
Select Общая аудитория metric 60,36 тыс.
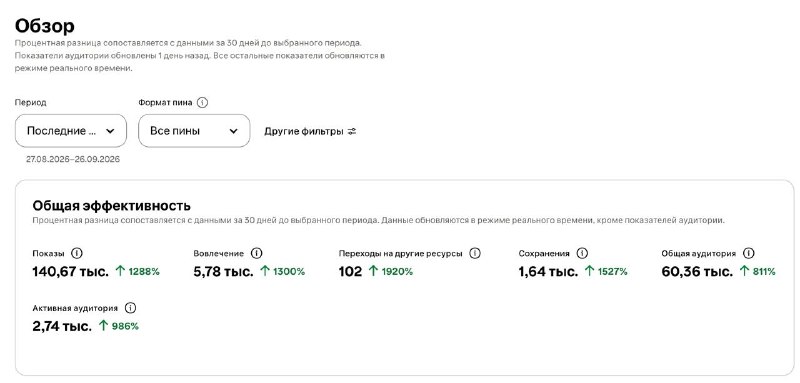[697, 271]
